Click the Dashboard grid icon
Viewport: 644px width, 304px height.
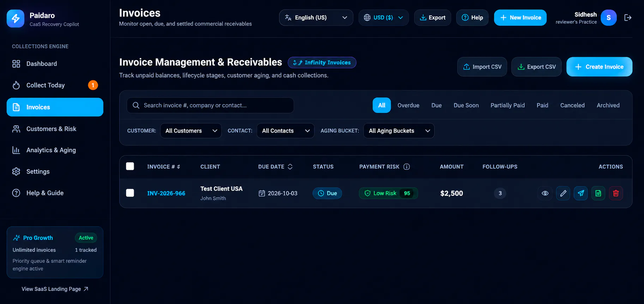point(16,64)
